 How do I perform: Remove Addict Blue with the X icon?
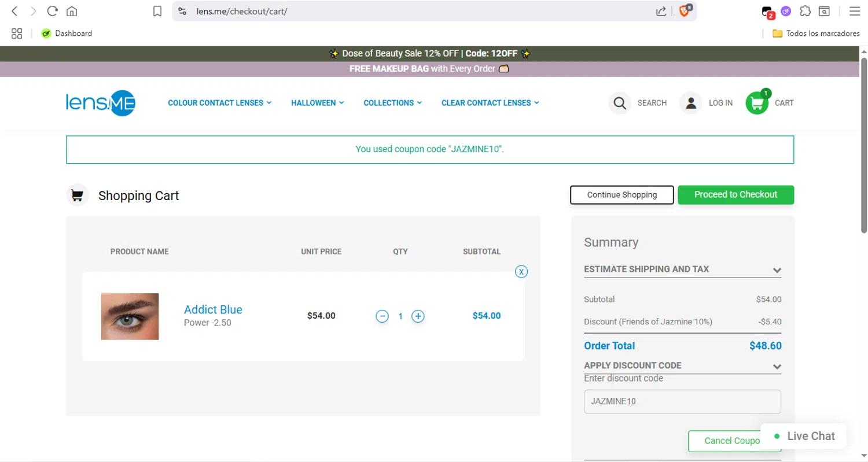point(521,271)
